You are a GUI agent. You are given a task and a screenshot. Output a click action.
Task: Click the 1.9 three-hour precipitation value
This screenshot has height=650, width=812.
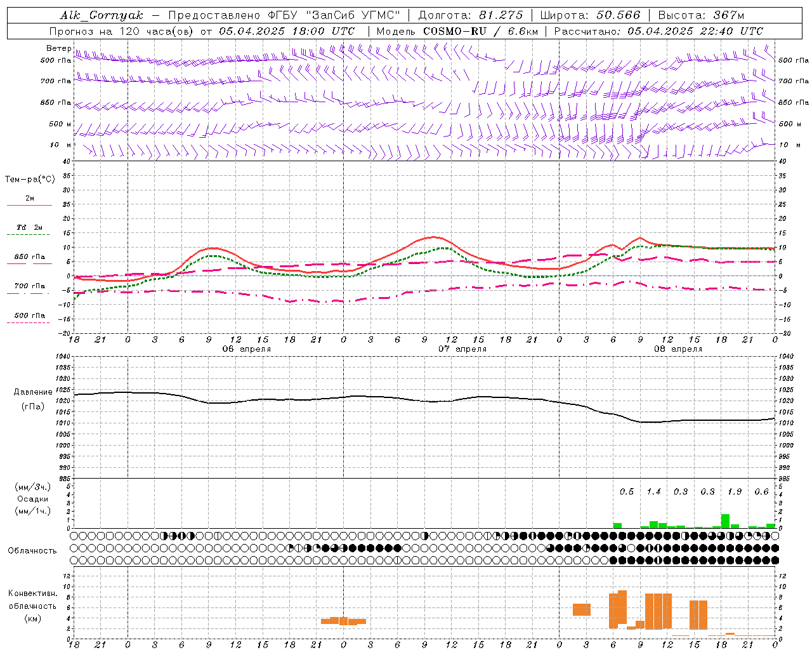pos(735,492)
